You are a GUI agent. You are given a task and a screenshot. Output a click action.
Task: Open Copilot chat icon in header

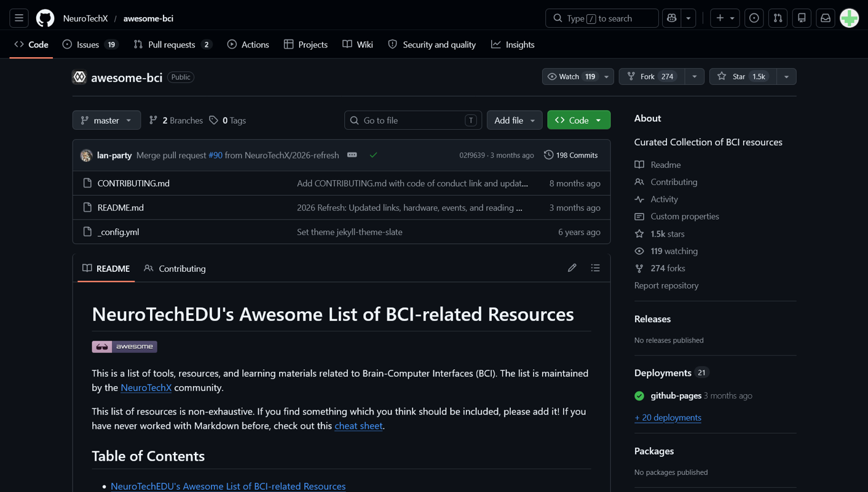point(672,18)
